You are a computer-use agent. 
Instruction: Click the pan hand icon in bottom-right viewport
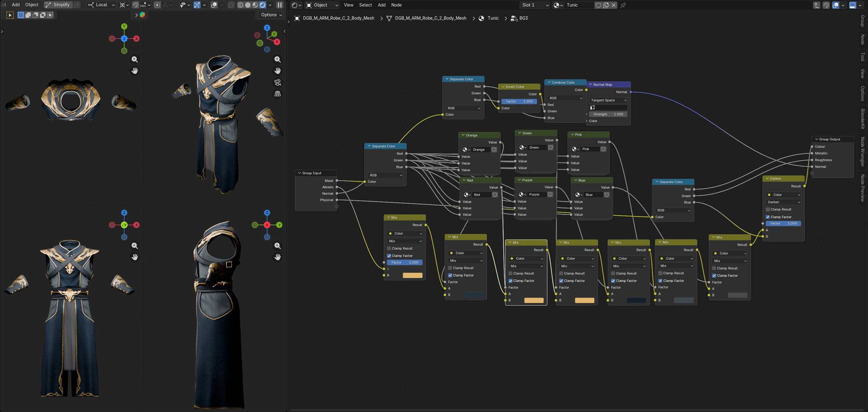tap(277, 257)
